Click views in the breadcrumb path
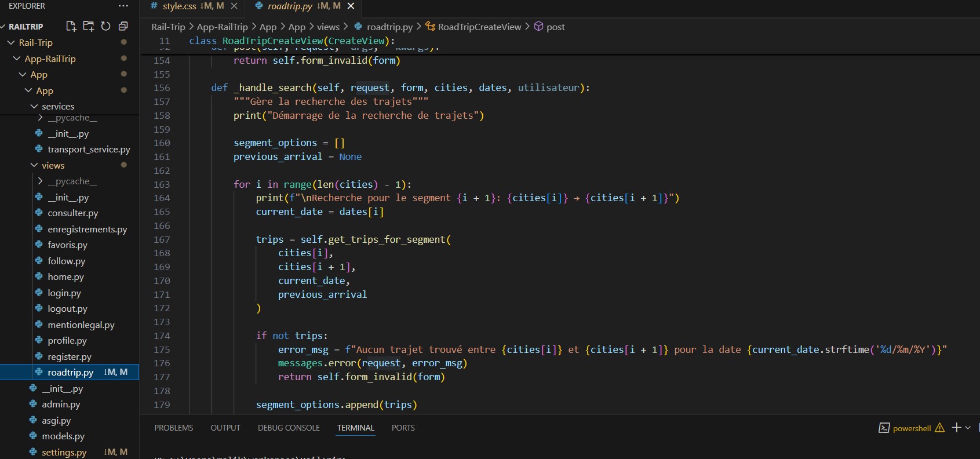Viewport: 980px width, 459px height. click(x=328, y=27)
